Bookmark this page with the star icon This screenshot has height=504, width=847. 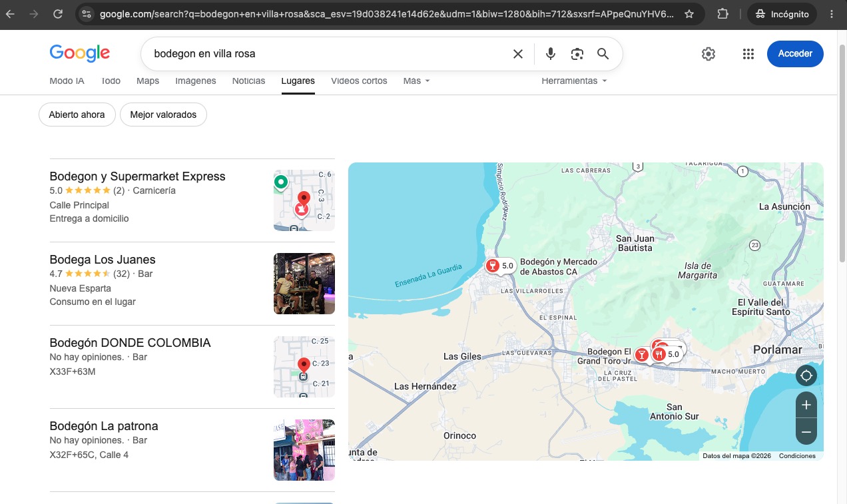click(x=689, y=14)
